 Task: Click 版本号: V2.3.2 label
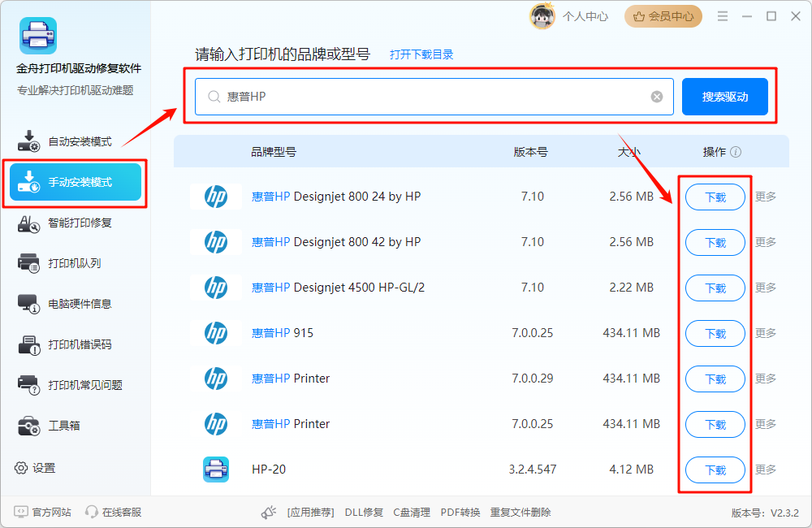point(765,513)
